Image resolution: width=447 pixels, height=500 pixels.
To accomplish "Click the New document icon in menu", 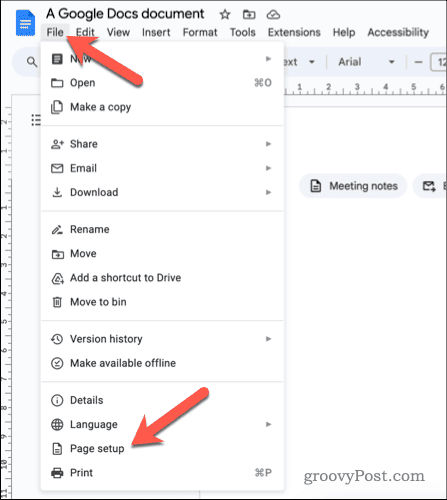I will [x=57, y=59].
